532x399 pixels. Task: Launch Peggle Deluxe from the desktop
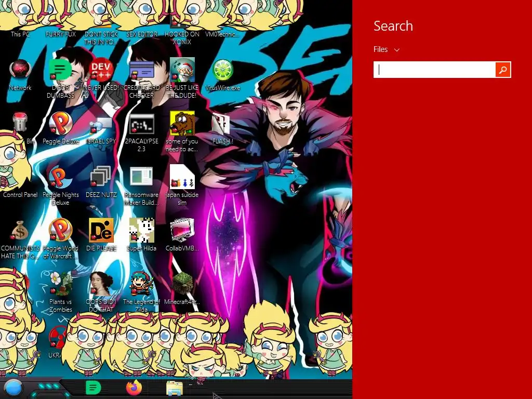click(x=61, y=123)
